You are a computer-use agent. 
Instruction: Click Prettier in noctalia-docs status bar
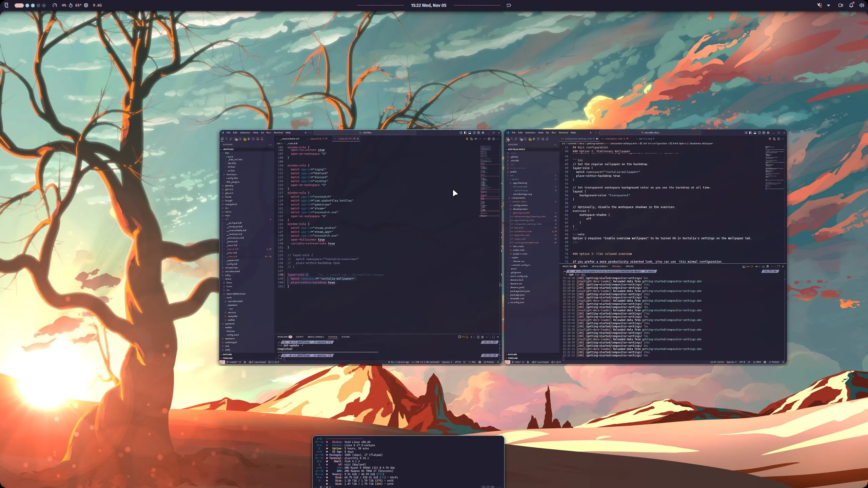tap(775, 362)
